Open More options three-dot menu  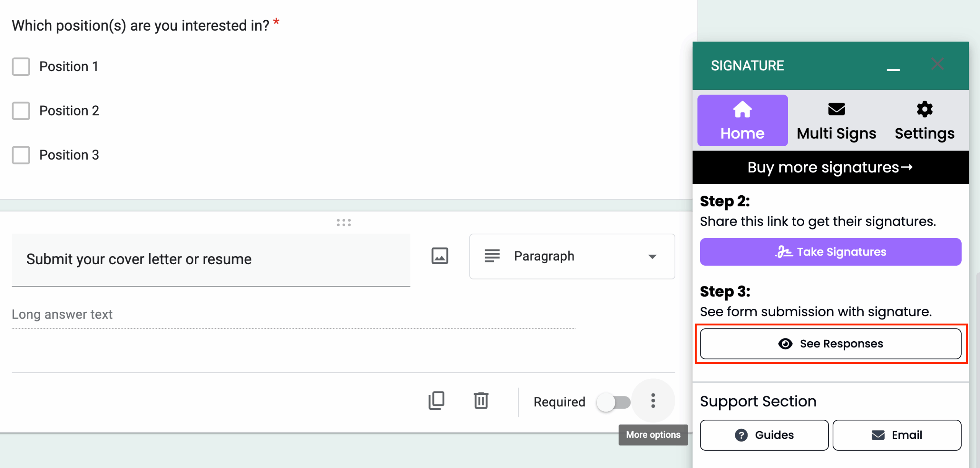[653, 401]
